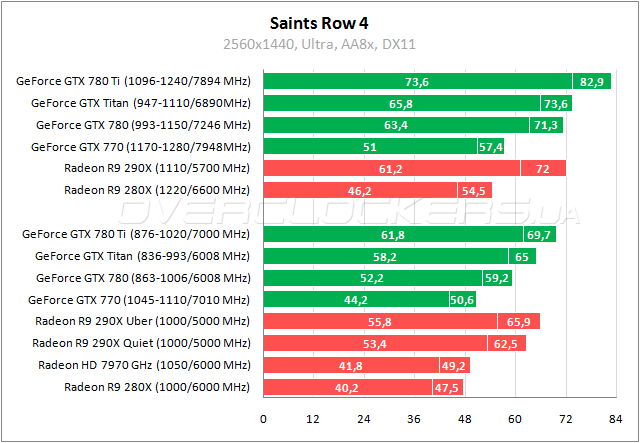The width and height of the screenshot is (640, 443).
Task: Click the 60 tick on the horizontal axis
Action: pos(515,419)
